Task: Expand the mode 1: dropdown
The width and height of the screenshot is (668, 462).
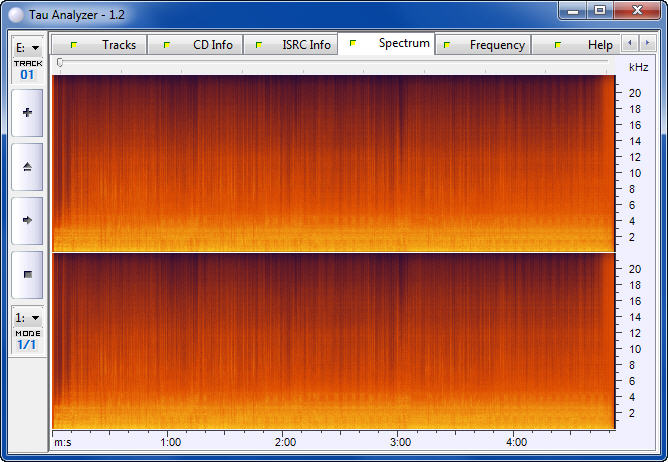Action: (27, 317)
